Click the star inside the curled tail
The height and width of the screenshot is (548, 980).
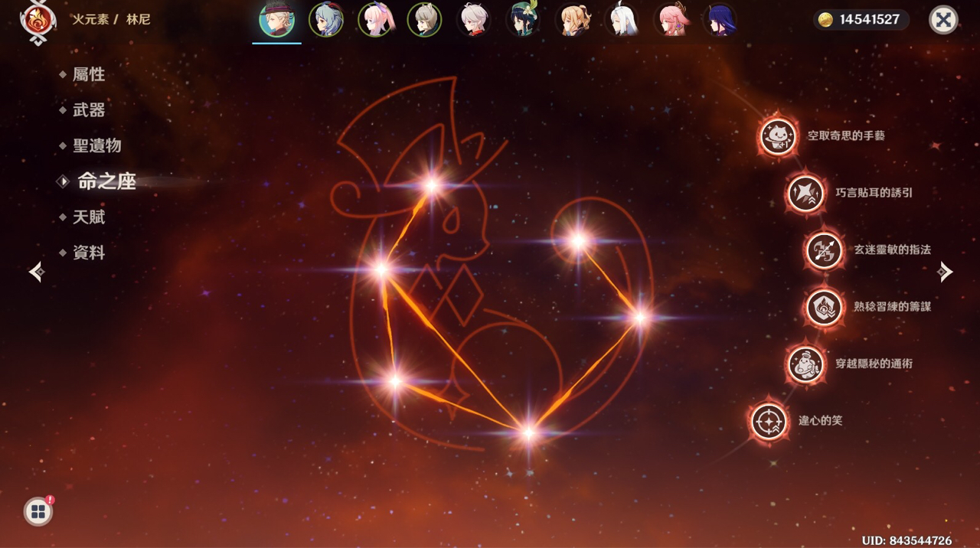point(578,241)
